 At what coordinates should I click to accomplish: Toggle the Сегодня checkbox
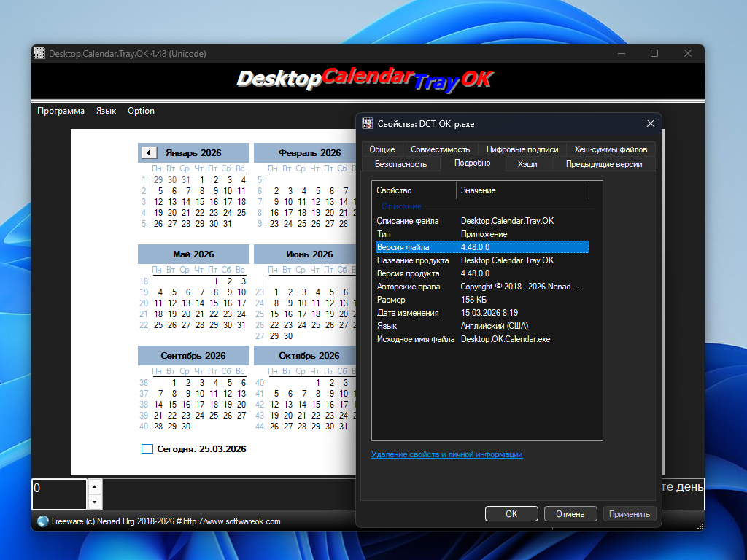[147, 449]
